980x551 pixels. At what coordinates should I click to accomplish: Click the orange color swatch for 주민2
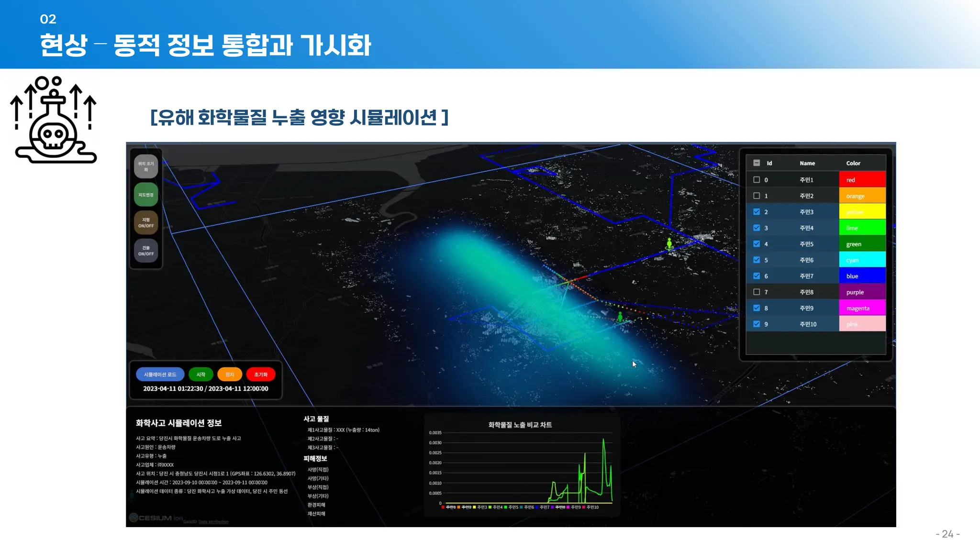(862, 196)
